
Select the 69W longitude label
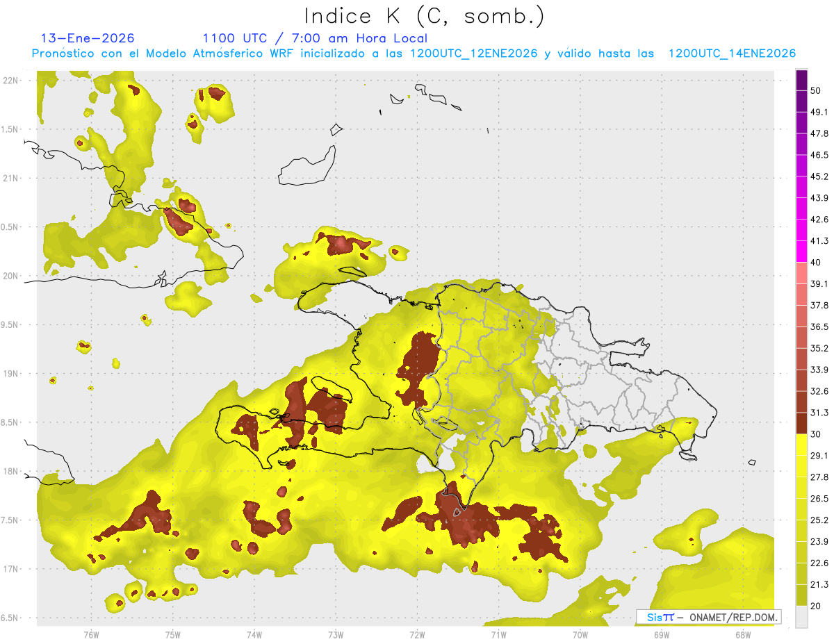[662, 634]
